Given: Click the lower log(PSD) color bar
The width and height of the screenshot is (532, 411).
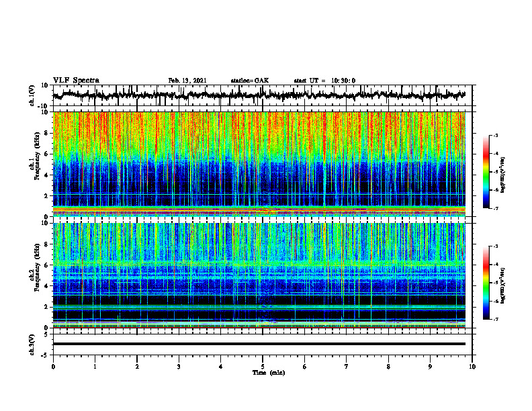Looking at the screenshot, I should click(x=486, y=283).
